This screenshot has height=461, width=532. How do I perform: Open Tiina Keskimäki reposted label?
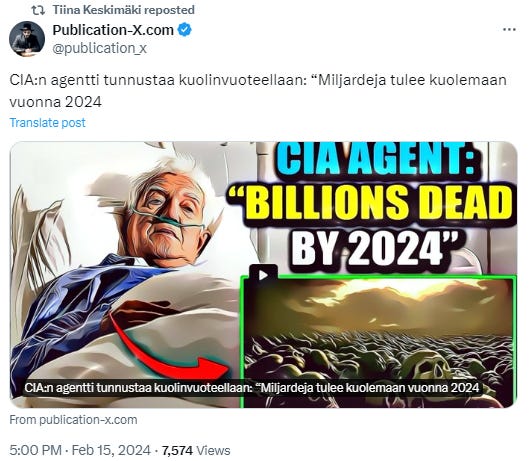[124, 10]
